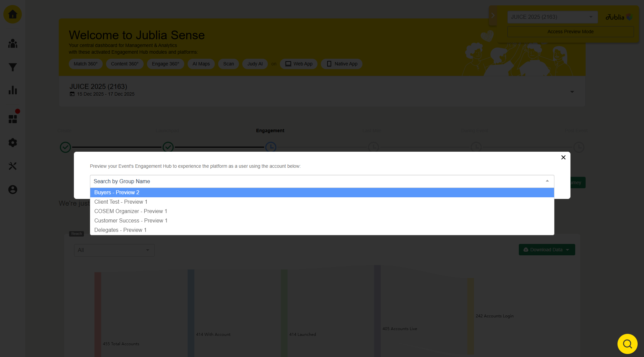This screenshot has height=357, width=644.
Task: Click the Access Preview Mode button
Action: (x=571, y=32)
